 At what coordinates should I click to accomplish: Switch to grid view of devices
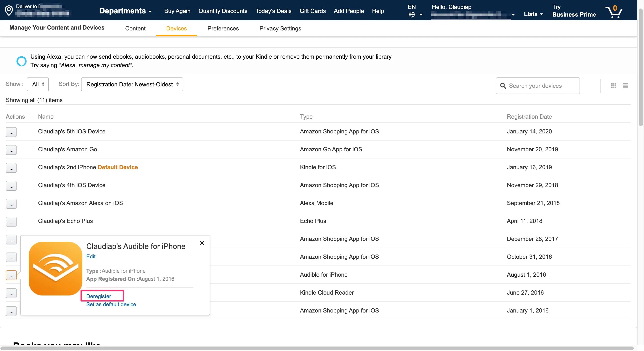[614, 86]
